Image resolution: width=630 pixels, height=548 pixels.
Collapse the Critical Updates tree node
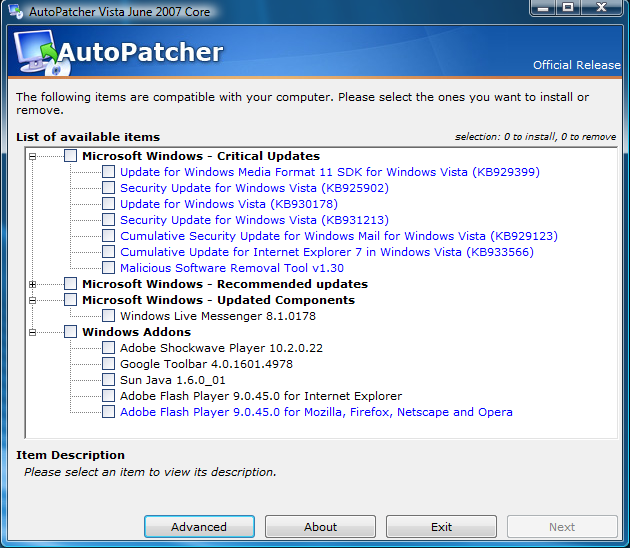(33, 156)
